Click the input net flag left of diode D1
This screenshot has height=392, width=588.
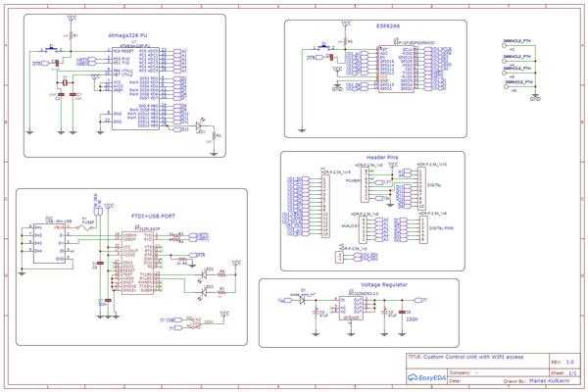(x=284, y=301)
